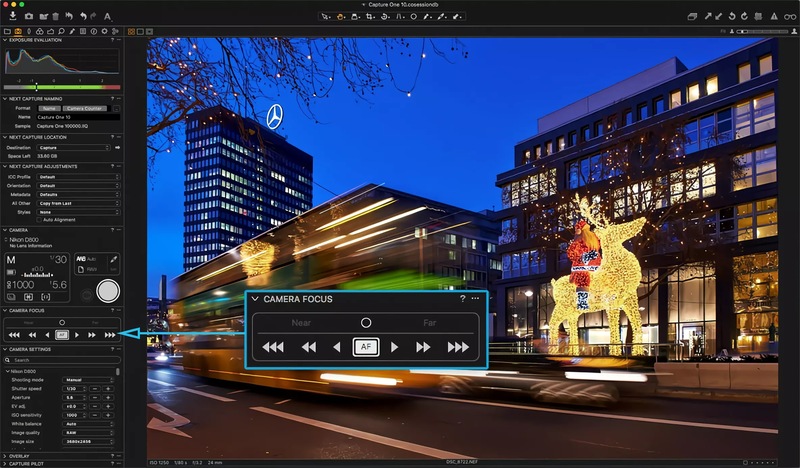Increase ISO sensitivity with plus button

pyautogui.click(x=108, y=415)
